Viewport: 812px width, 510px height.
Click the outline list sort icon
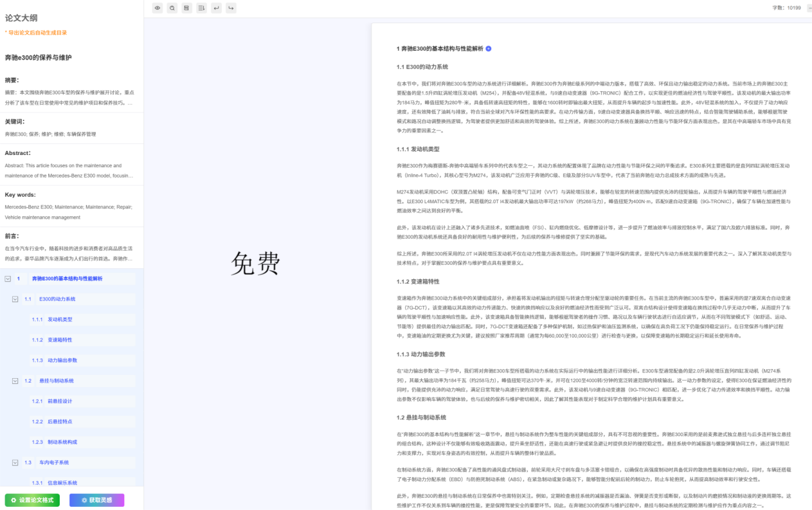(x=201, y=8)
